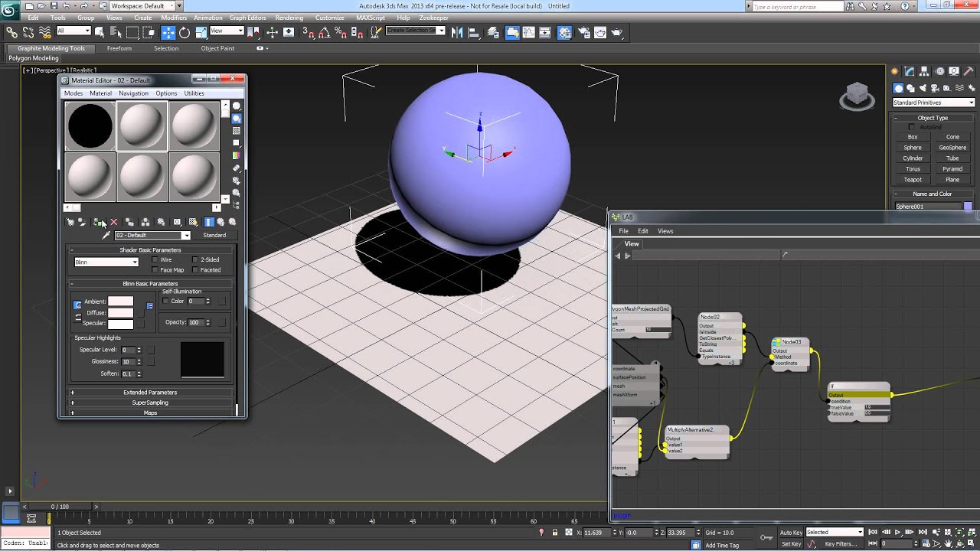
Task: Enable the Wire checkbox
Action: (x=155, y=260)
